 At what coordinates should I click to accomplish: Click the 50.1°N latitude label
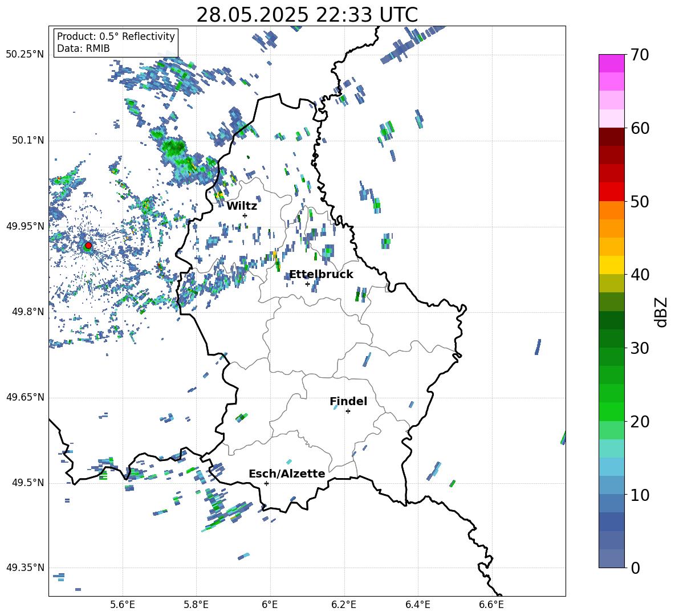(x=28, y=140)
